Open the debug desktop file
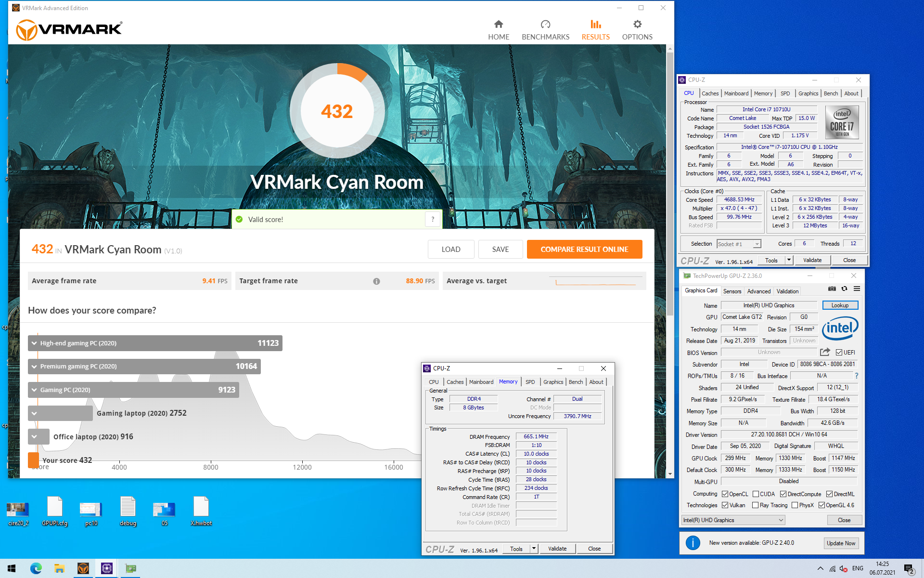 pyautogui.click(x=128, y=512)
